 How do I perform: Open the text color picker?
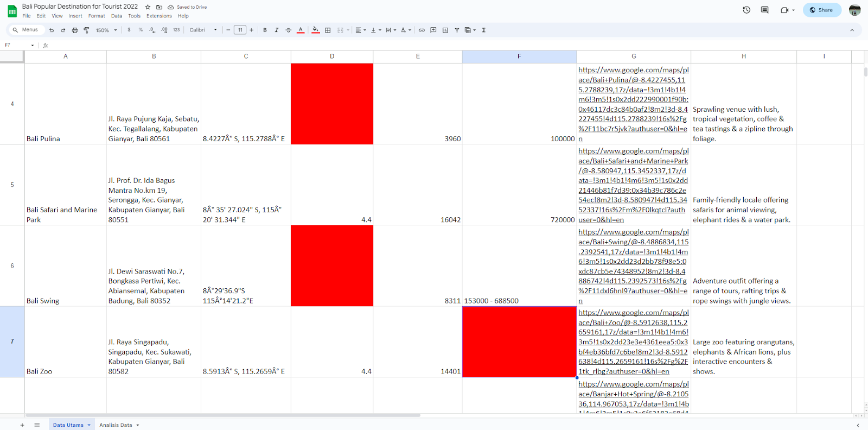click(x=301, y=30)
